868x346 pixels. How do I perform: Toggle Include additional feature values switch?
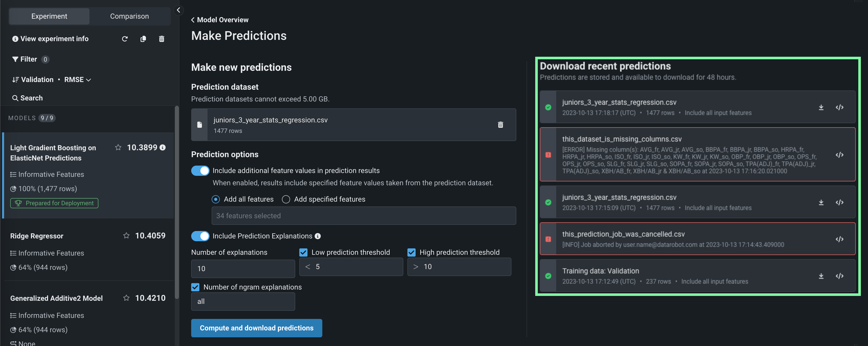pyautogui.click(x=200, y=170)
